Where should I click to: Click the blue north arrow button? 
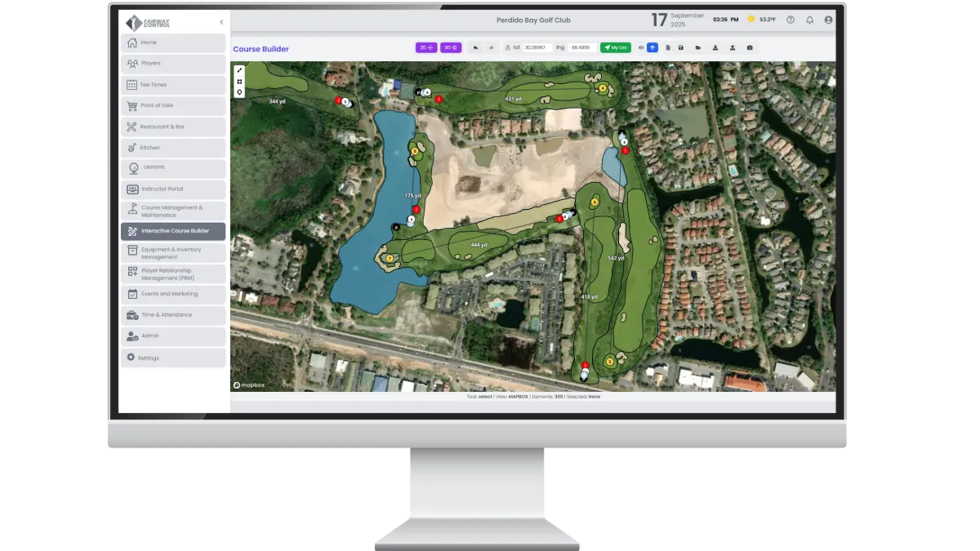(x=653, y=48)
